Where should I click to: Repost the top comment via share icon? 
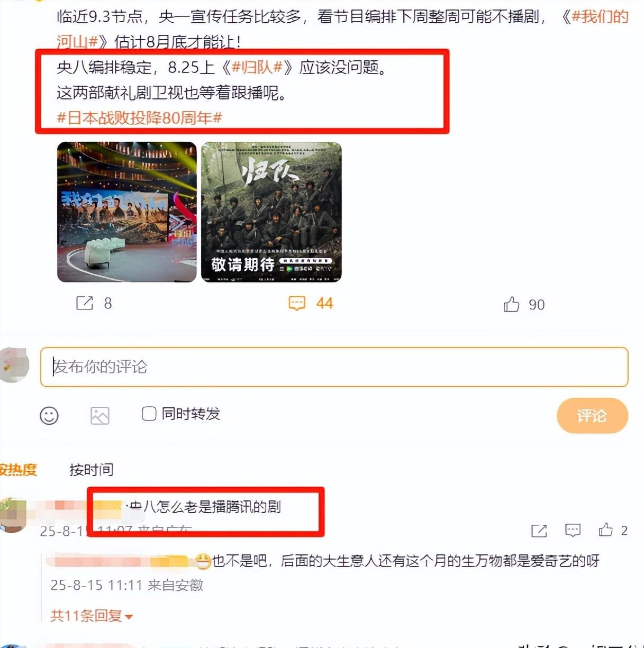[539, 531]
